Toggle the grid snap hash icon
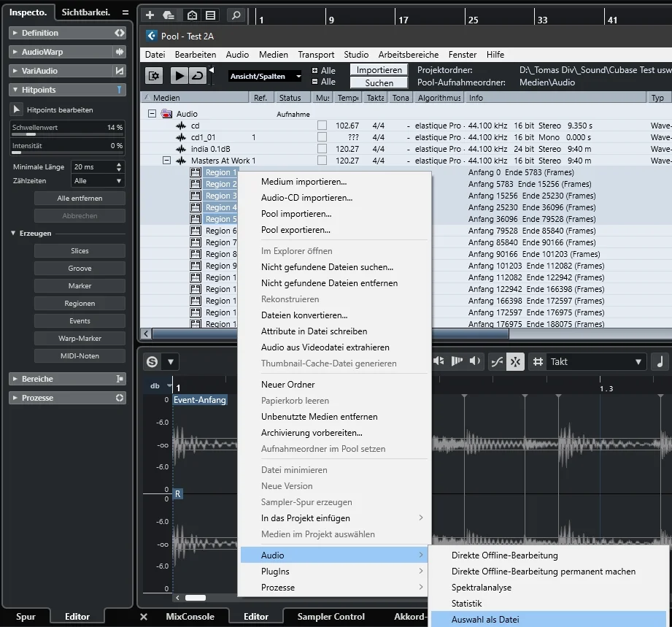672x627 pixels. [x=538, y=361]
